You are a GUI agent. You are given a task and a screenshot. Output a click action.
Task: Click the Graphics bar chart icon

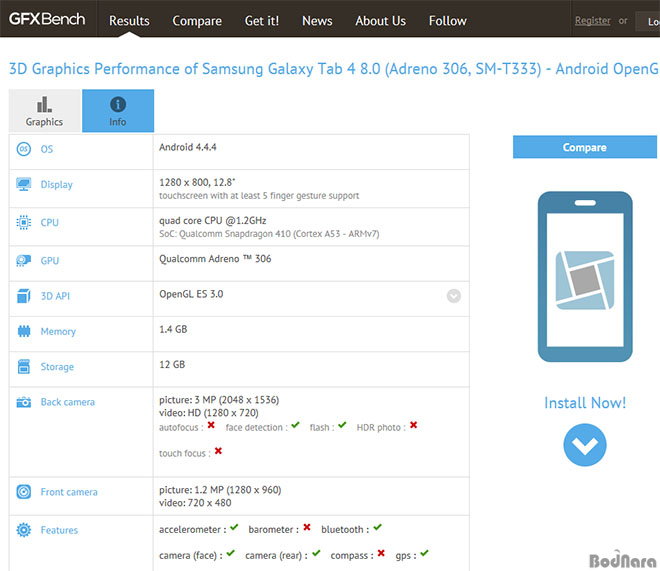[x=44, y=104]
